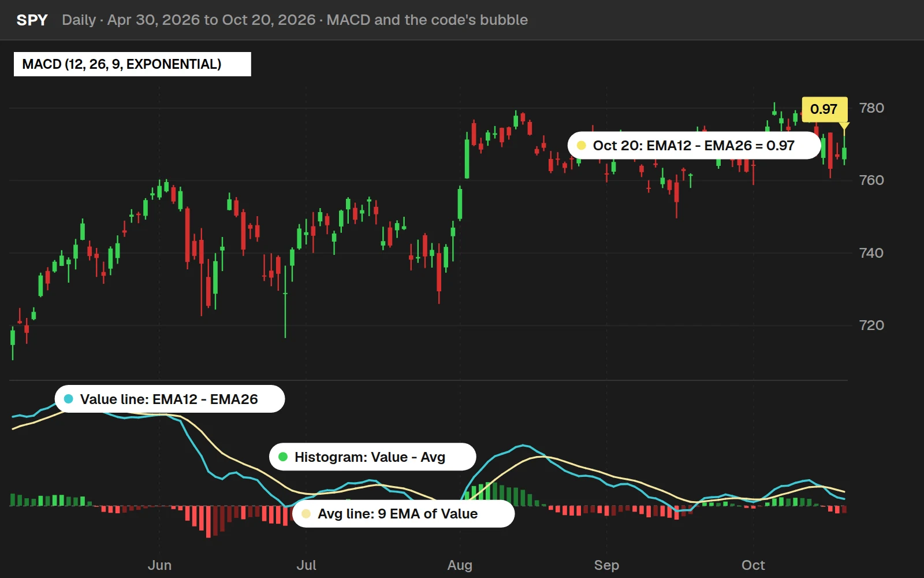Click the 720 price axis label

(871, 325)
